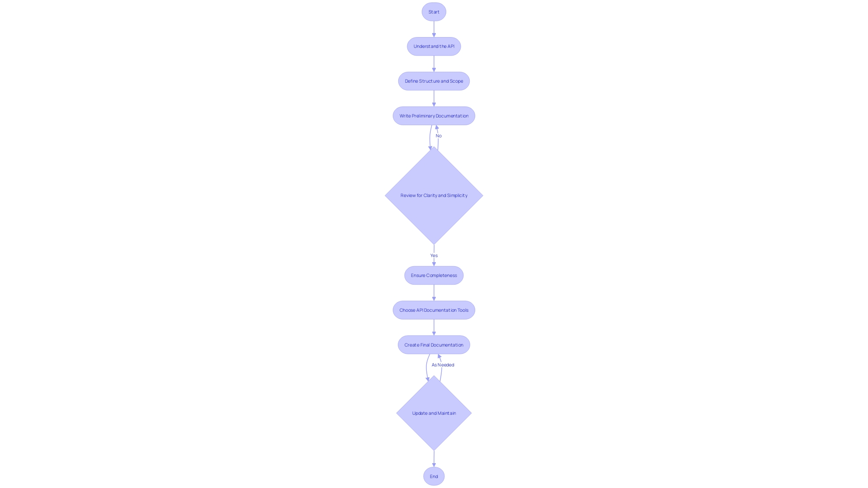
Task: Select the Write Preliminary Documentation node
Action: coord(434,116)
